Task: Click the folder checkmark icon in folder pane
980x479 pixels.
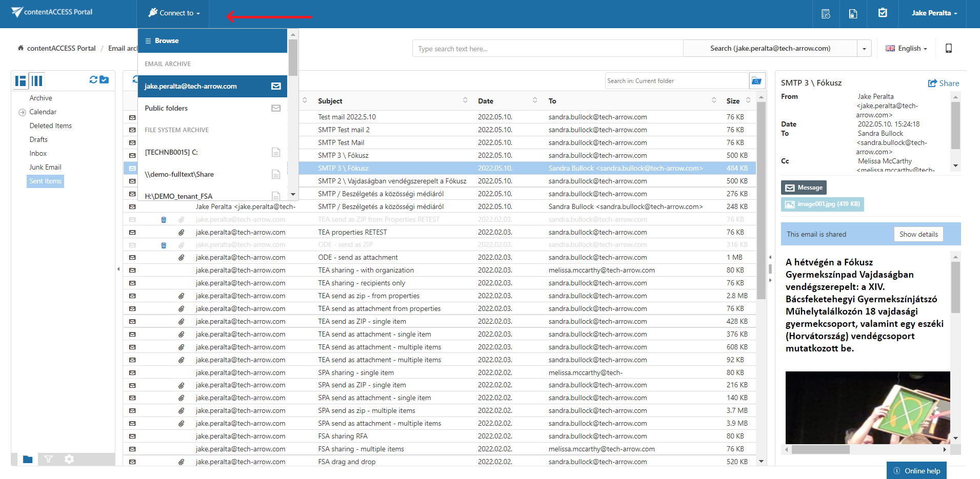Action: click(104, 80)
